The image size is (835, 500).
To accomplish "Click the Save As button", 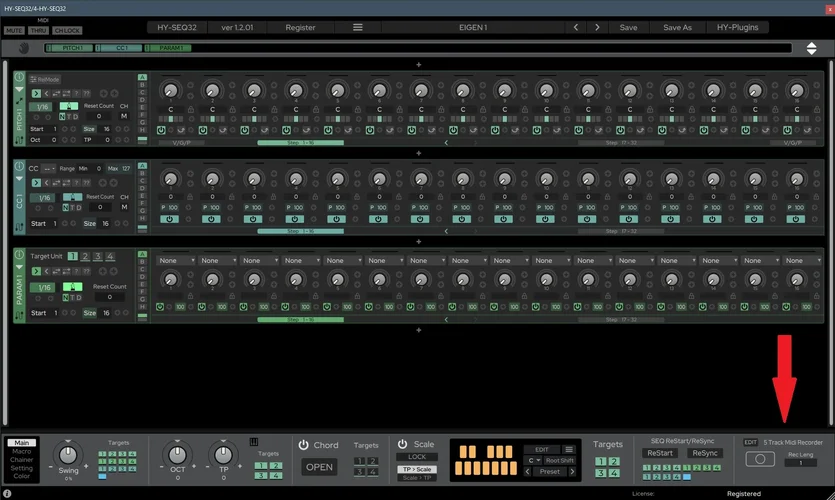I will (x=677, y=27).
